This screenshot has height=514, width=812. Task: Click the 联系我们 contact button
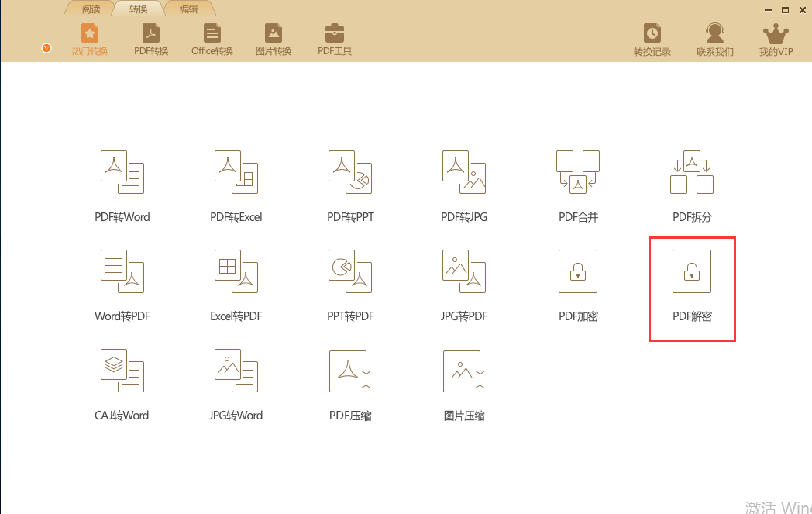[x=715, y=40]
